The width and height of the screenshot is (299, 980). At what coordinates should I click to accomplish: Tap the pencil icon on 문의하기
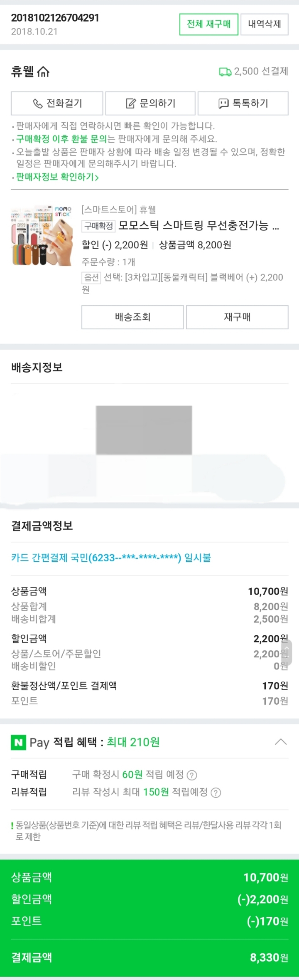[x=130, y=104]
